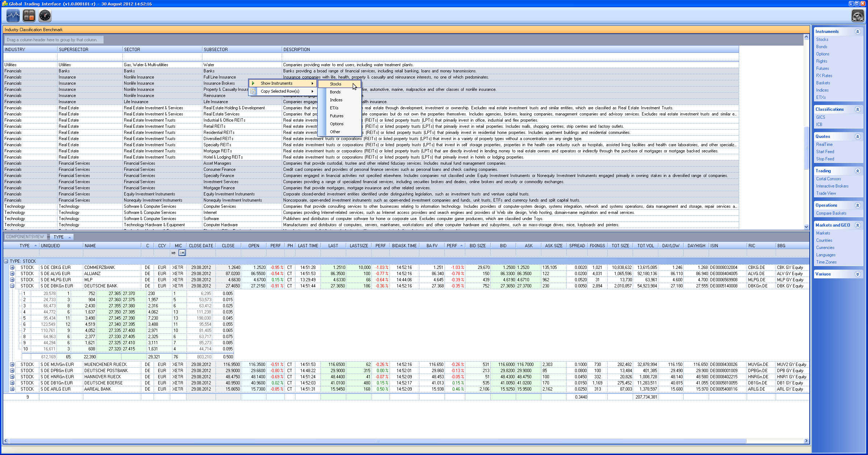The width and height of the screenshot is (868, 455).
Task: Click the Start Feed link
Action: coord(825,152)
